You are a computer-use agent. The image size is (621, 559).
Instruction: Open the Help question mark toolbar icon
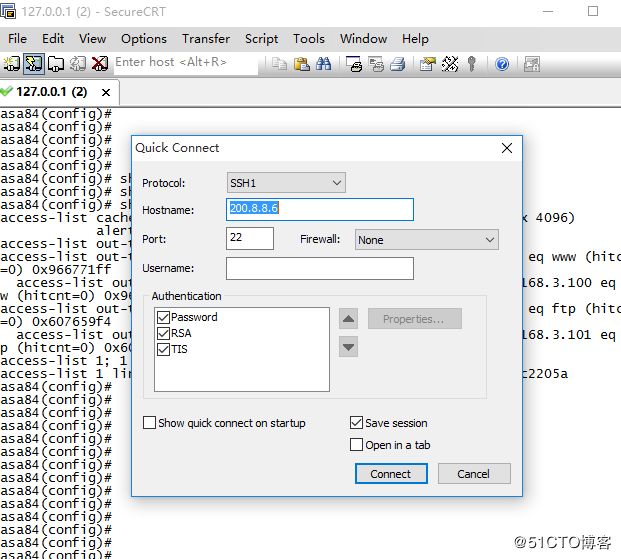pyautogui.click(x=502, y=63)
